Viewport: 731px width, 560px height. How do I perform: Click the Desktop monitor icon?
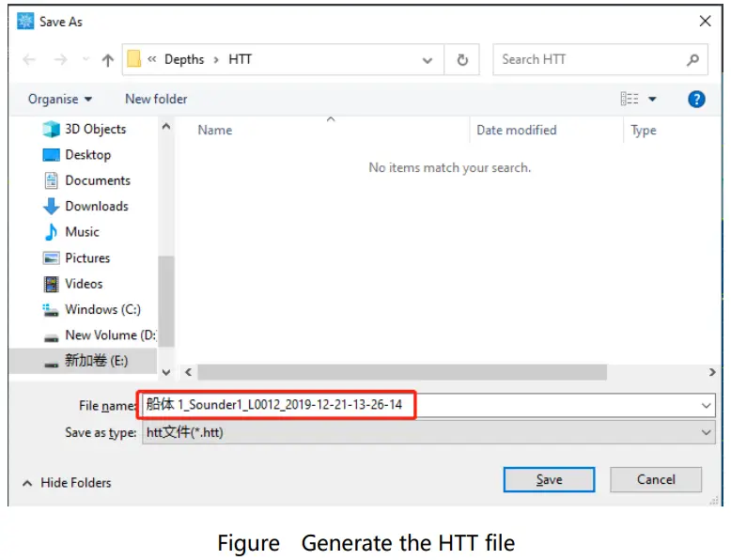click(x=51, y=155)
